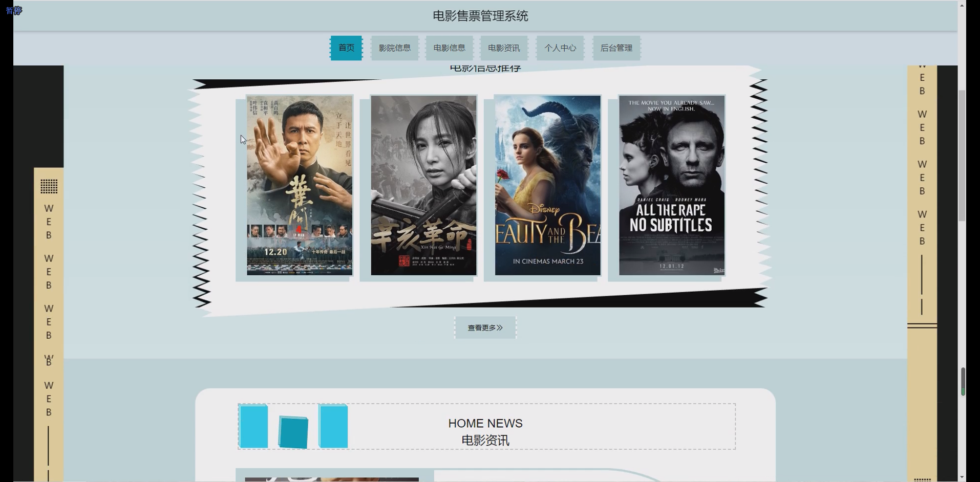980x482 pixels.
Task: Select the 电影信息 menu item
Action: click(x=450, y=48)
